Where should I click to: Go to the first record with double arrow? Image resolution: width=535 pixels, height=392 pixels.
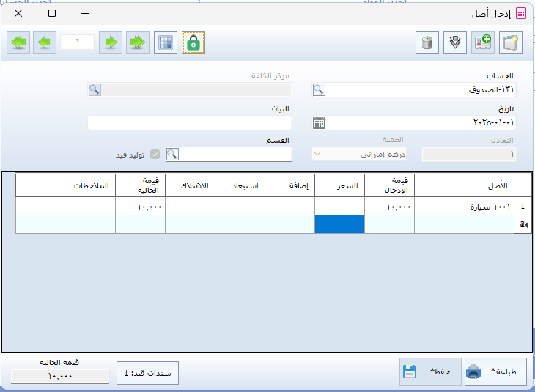(18, 42)
